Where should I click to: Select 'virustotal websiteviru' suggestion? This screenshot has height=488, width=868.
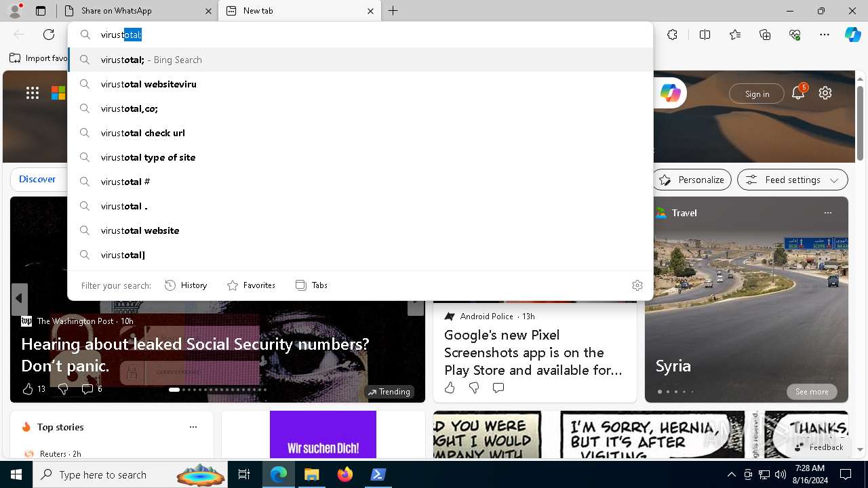tap(360, 84)
